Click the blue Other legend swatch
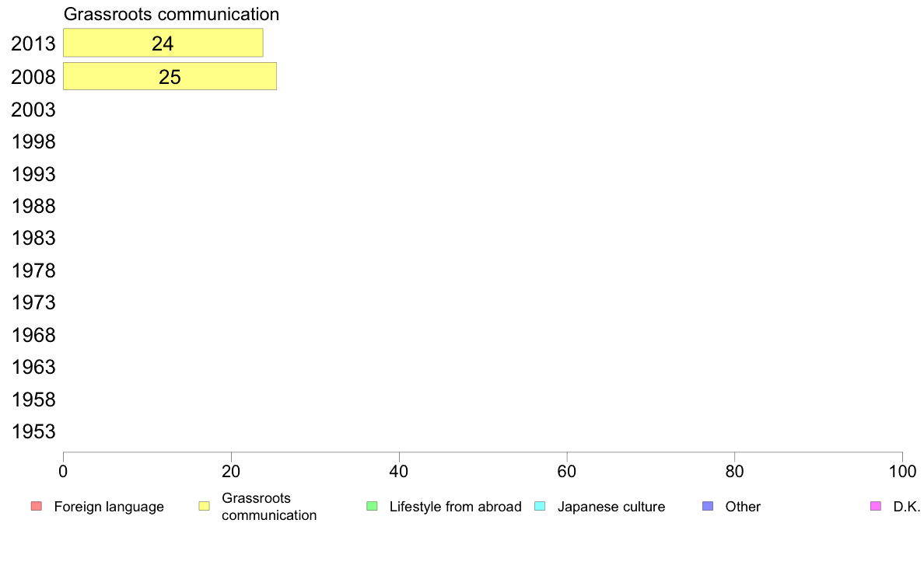The image size is (924, 572). 708,506
